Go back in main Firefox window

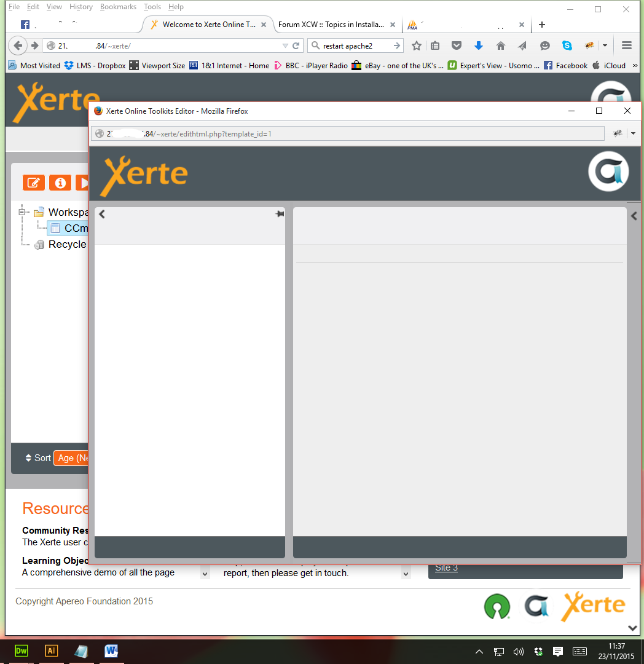click(18, 45)
